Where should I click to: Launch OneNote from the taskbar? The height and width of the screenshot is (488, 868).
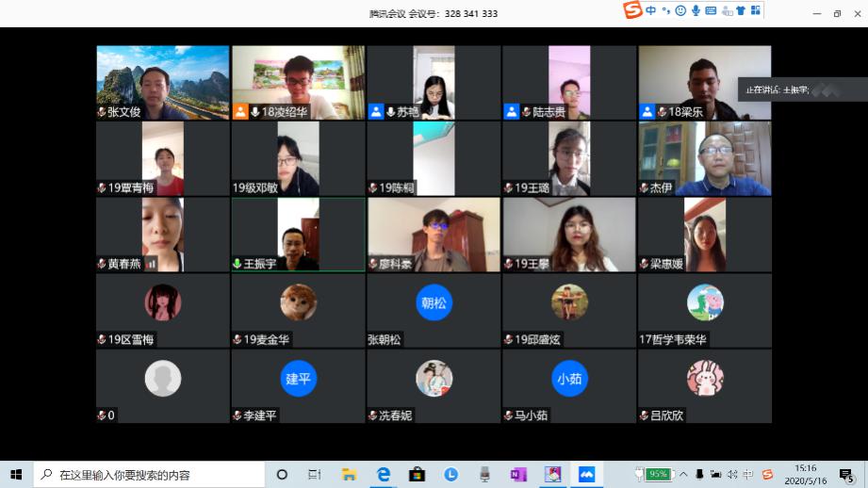coord(518,474)
